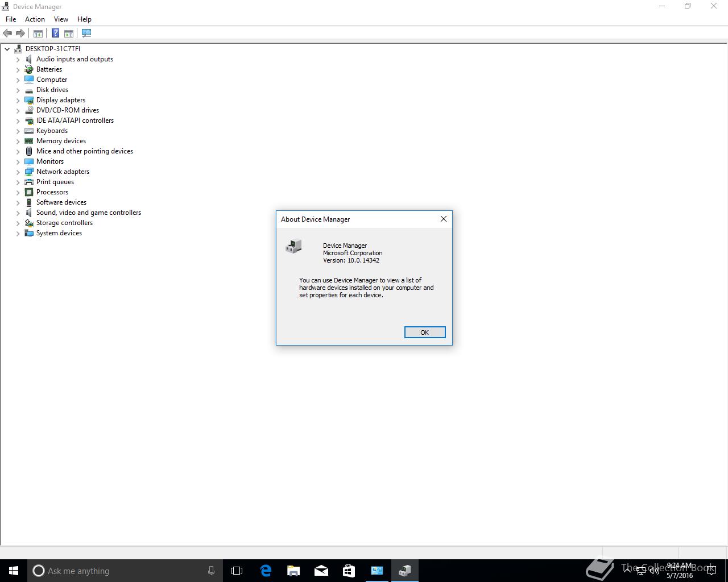Image resolution: width=728 pixels, height=582 pixels.
Task: Expand the Storage controllers category
Action: coord(18,223)
